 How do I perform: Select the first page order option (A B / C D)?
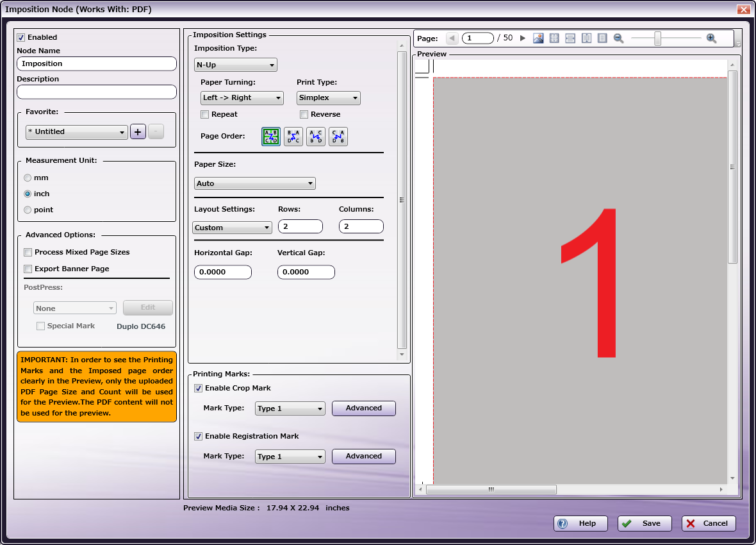click(x=271, y=137)
